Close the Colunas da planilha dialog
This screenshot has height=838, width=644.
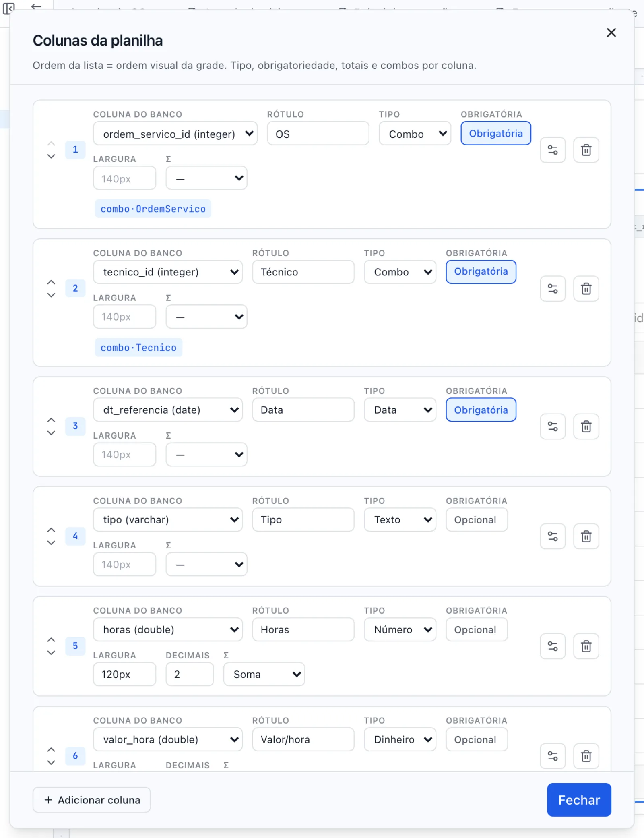(x=611, y=33)
